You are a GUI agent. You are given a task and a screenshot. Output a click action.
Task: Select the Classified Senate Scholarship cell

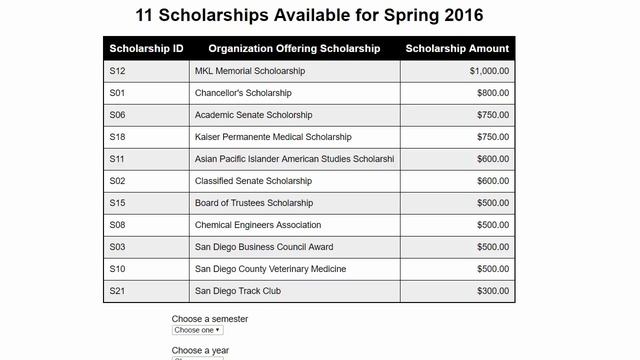(x=295, y=181)
